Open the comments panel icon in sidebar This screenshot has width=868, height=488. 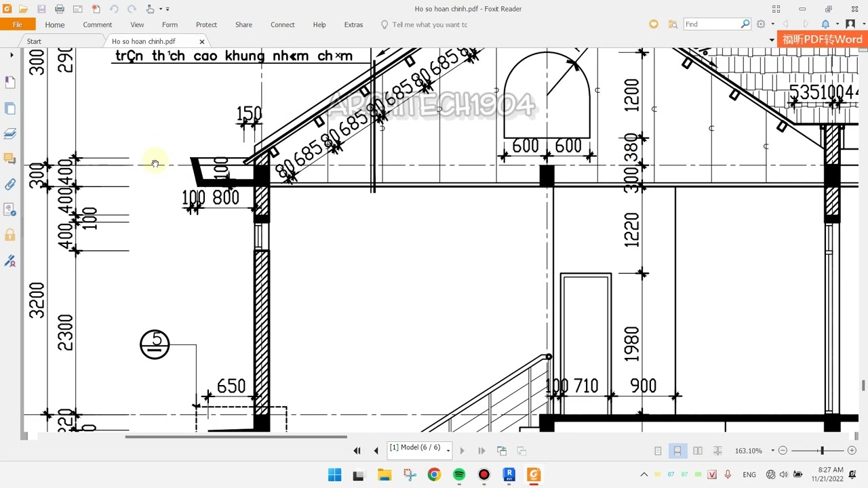[x=10, y=158]
